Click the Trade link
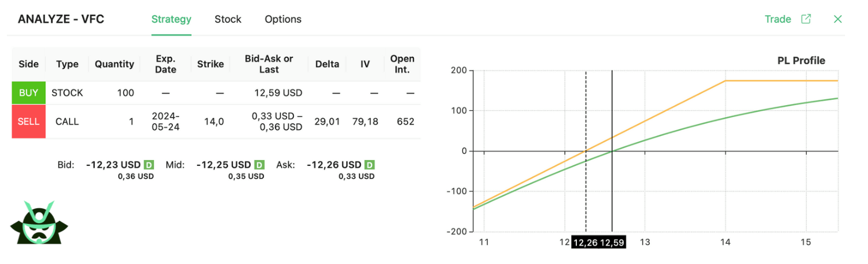This screenshot has width=868, height=264. [x=778, y=19]
